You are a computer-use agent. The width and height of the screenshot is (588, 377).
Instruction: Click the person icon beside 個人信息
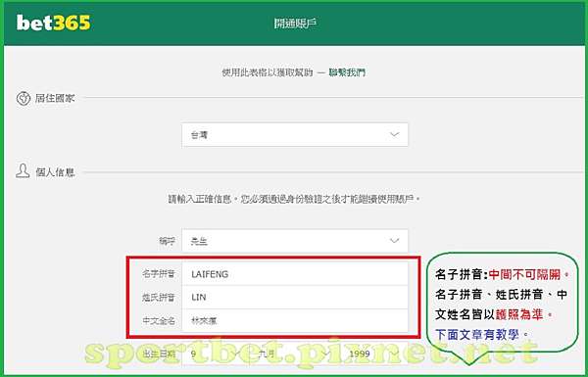point(23,171)
